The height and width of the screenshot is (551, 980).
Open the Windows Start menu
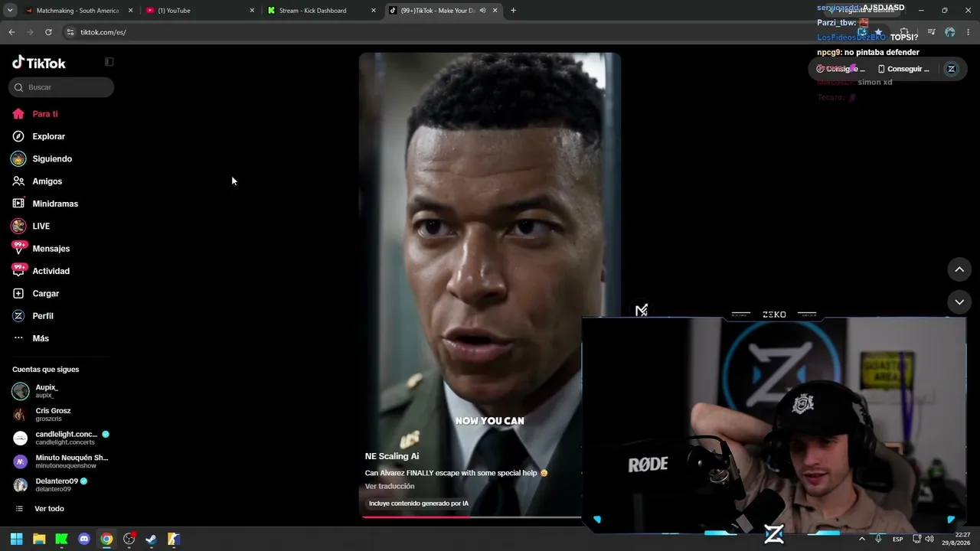[17, 539]
